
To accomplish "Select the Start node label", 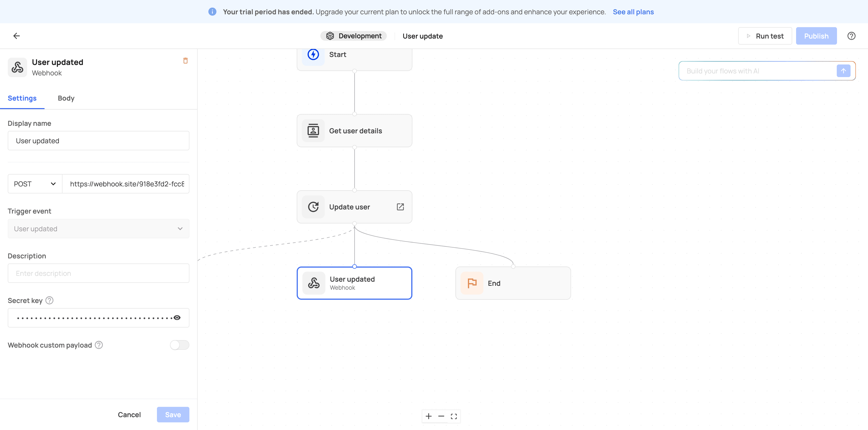I will (337, 54).
